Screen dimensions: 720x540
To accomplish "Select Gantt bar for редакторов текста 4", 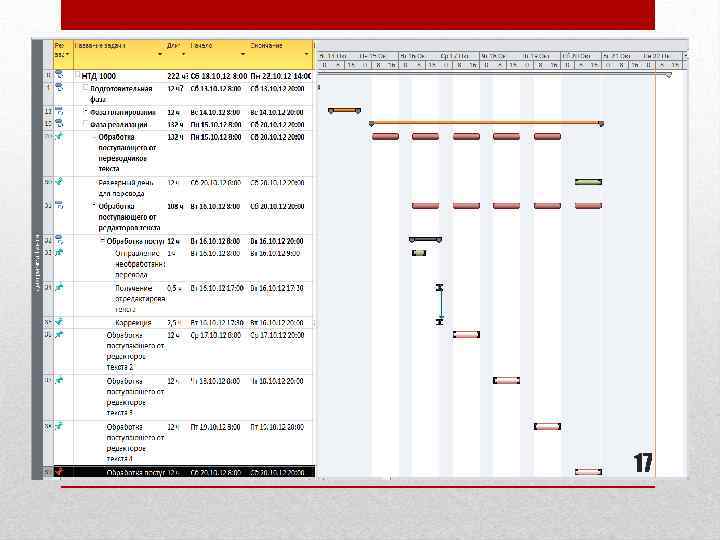I will pos(547,427).
